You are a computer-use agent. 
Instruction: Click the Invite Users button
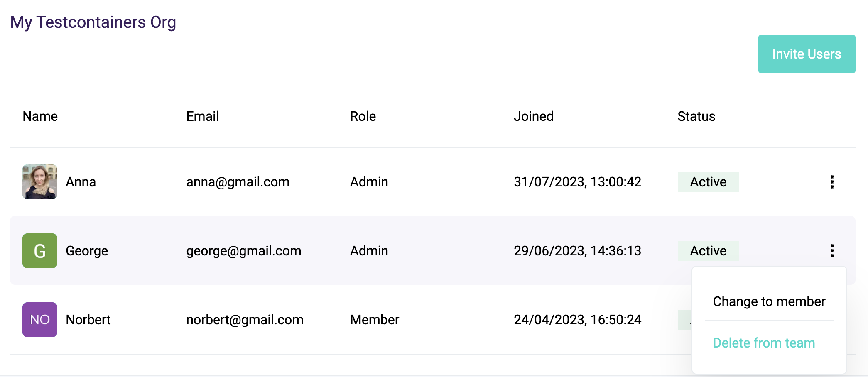pyautogui.click(x=806, y=54)
